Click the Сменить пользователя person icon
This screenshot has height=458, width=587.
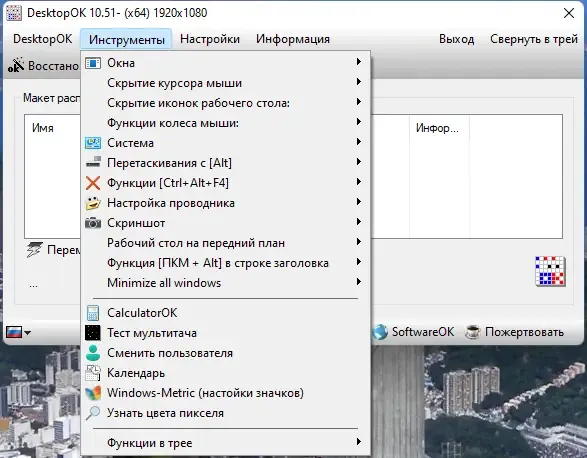coord(93,352)
